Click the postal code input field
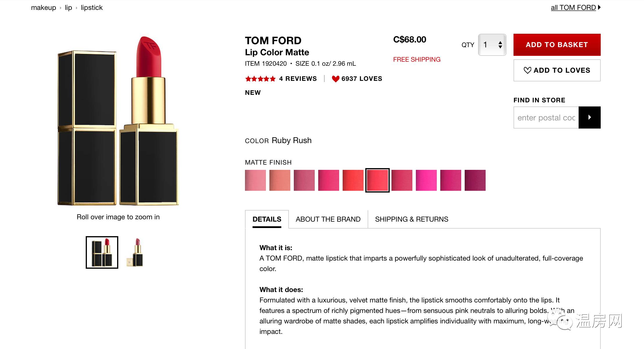The image size is (644, 349). click(546, 117)
